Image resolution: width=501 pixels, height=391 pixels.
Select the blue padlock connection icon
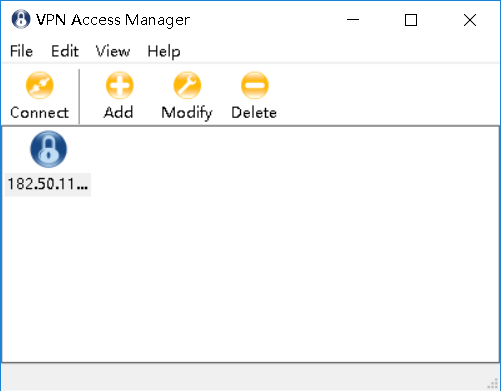coord(49,149)
